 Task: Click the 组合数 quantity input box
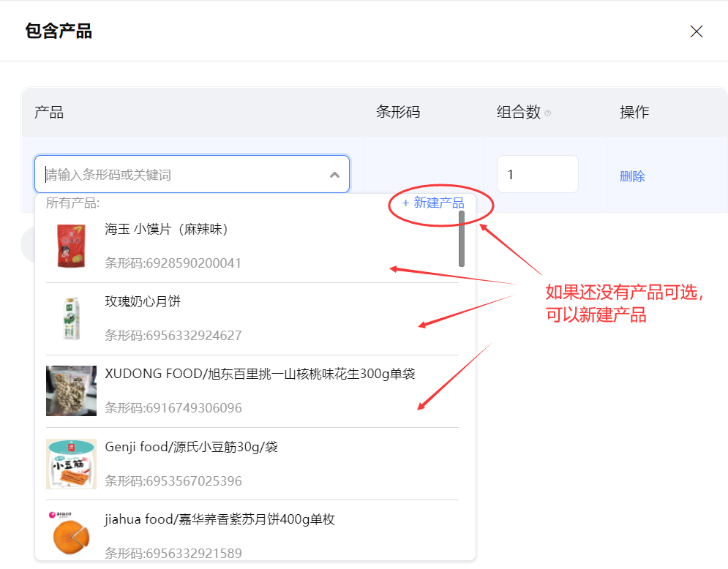tap(537, 175)
